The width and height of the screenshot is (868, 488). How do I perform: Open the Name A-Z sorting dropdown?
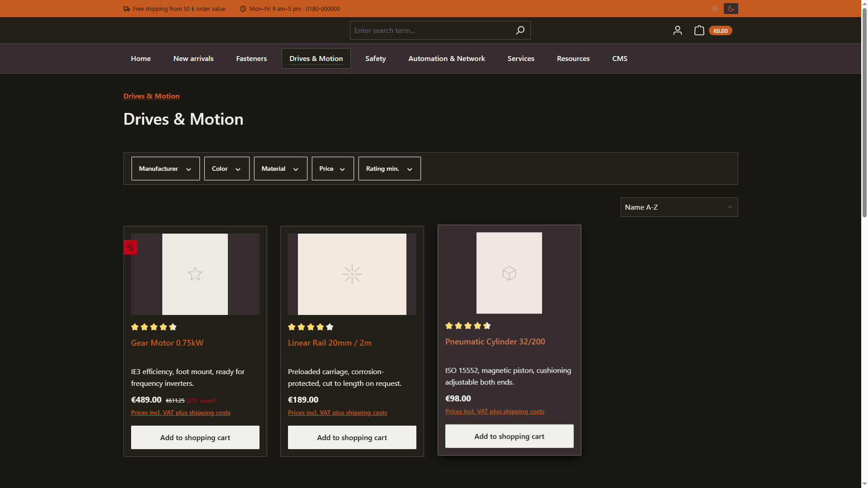click(x=679, y=207)
